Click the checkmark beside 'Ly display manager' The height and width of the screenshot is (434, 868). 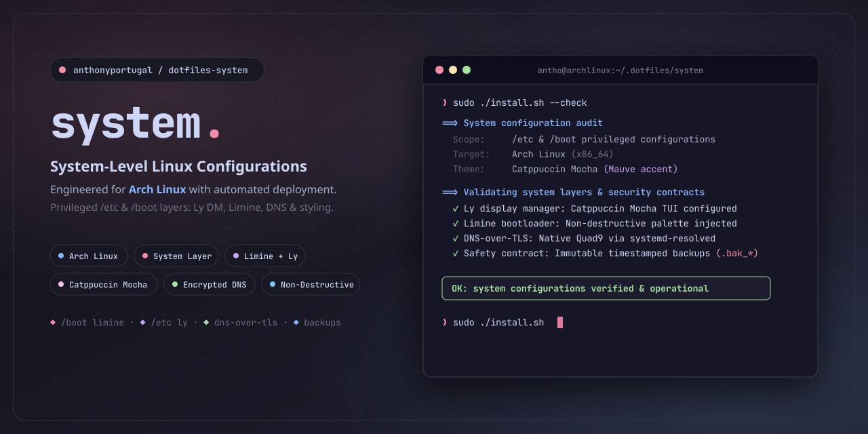[456, 209]
